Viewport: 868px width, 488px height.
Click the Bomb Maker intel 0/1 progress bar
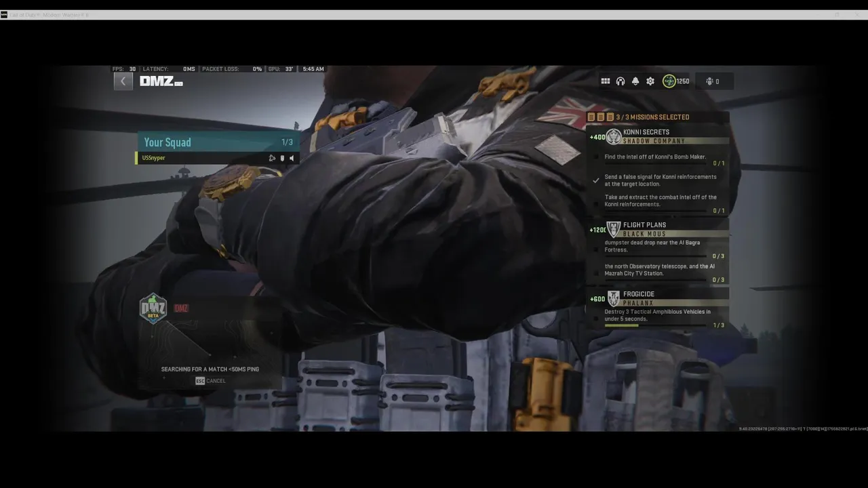[x=656, y=163]
